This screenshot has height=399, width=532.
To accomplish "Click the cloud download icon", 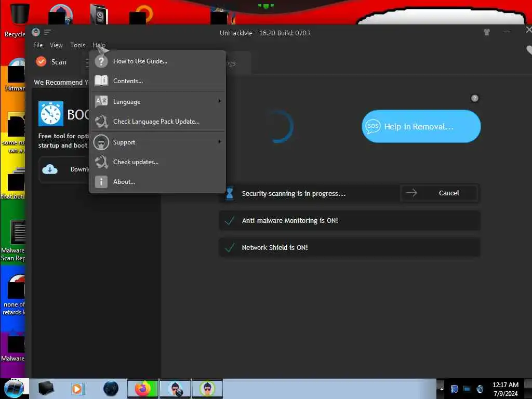I will click(50, 169).
